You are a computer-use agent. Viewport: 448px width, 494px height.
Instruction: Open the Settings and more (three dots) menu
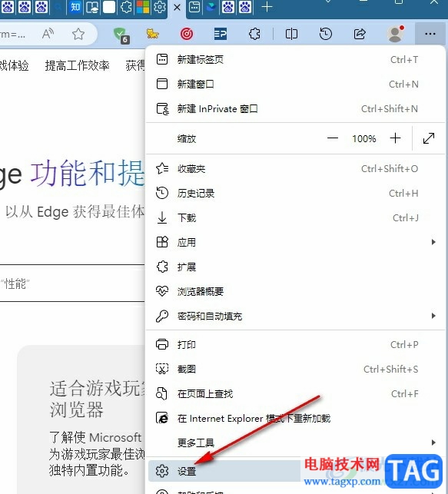pos(430,34)
